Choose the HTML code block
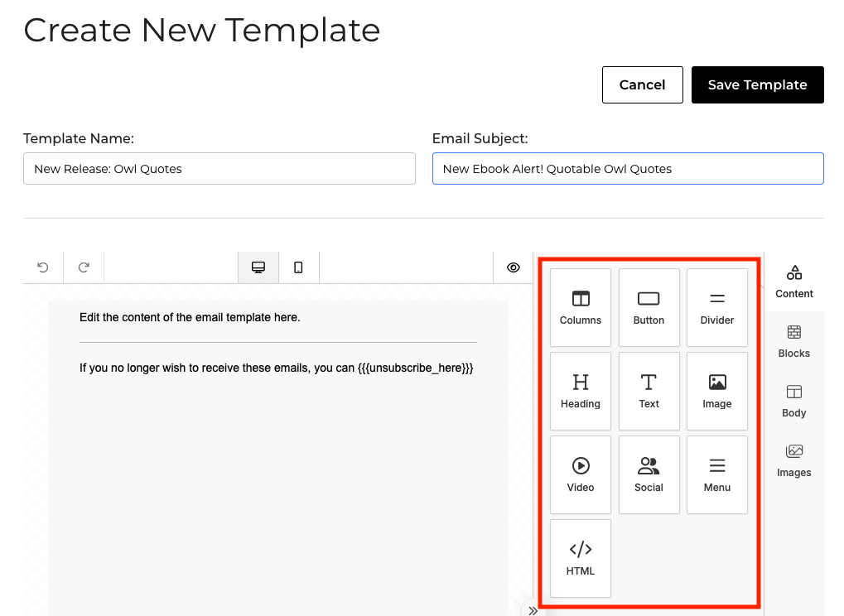Viewport: 844px width, 616px height. point(581,558)
